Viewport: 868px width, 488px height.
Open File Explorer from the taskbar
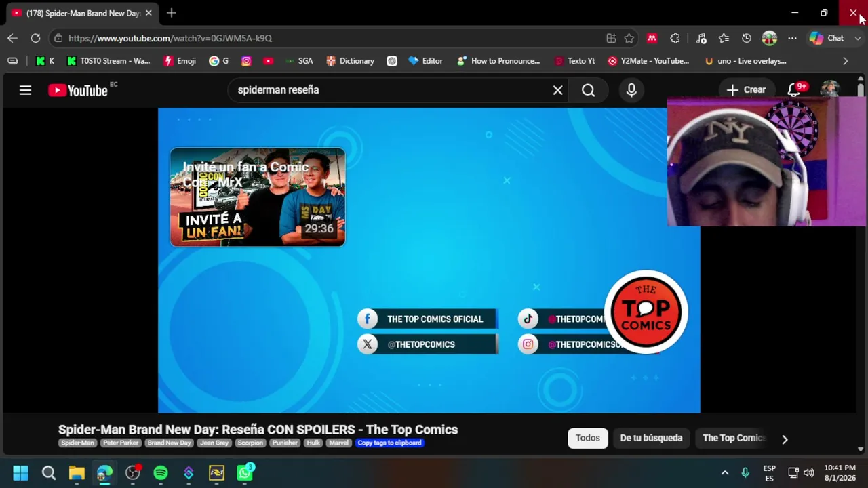[77, 472]
